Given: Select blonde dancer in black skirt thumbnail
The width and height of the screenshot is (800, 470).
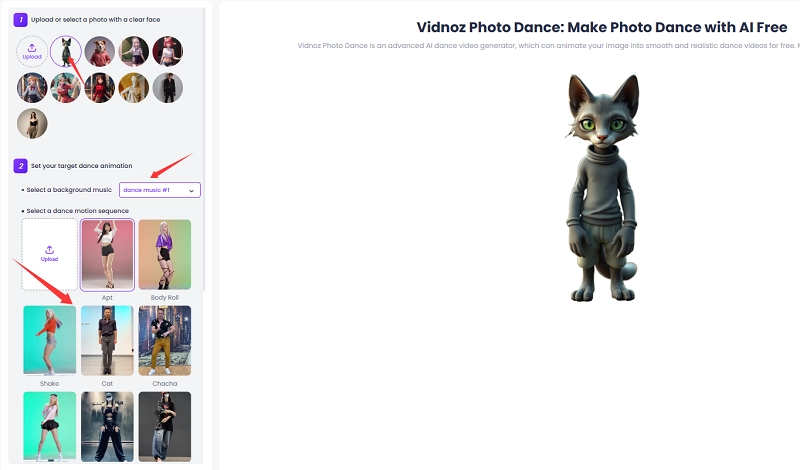Looking at the screenshot, I should coord(49,427).
